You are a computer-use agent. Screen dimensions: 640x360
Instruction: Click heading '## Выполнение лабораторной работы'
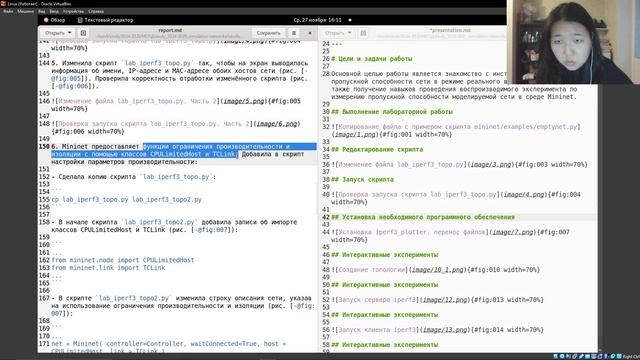pos(392,112)
